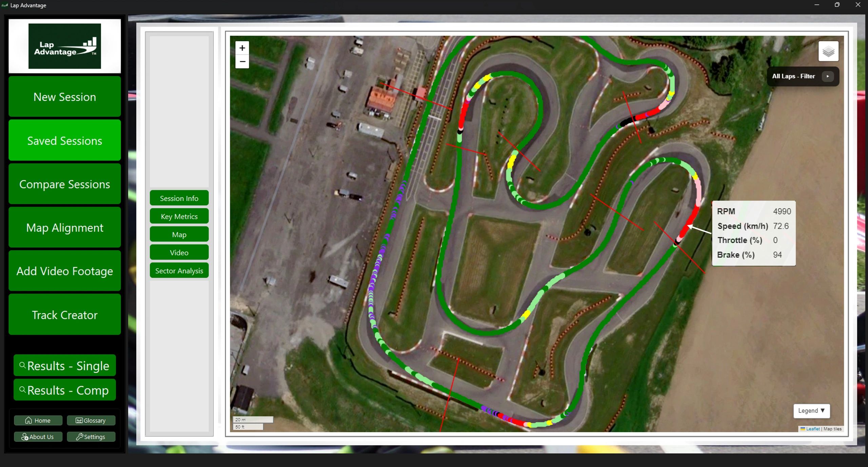Select the Sector Analysis tab
Screen dimensions: 868x467
coord(179,270)
